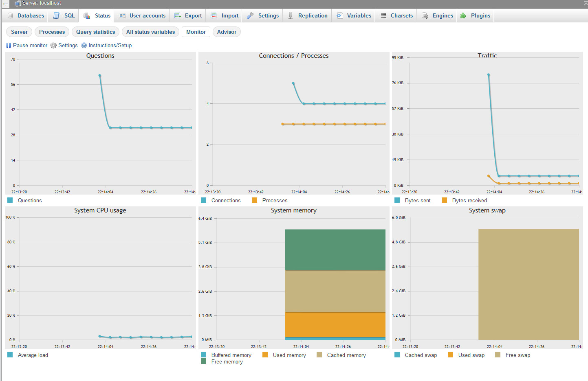Click the SQL tab icon
588x381 pixels.
(56, 15)
